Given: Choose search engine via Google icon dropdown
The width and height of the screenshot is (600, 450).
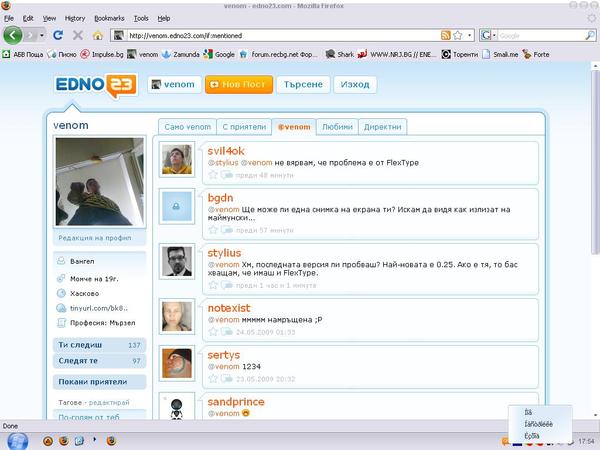Looking at the screenshot, I should pos(488,36).
